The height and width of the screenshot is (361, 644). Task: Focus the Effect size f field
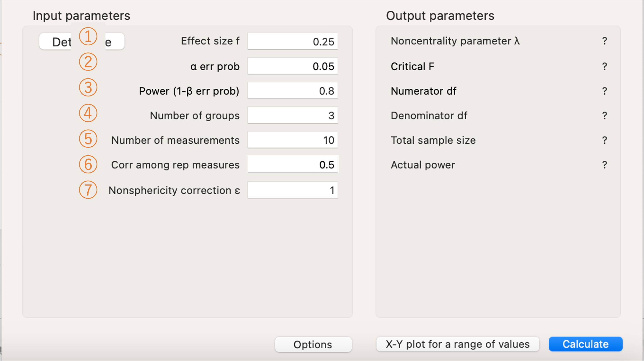pos(293,41)
